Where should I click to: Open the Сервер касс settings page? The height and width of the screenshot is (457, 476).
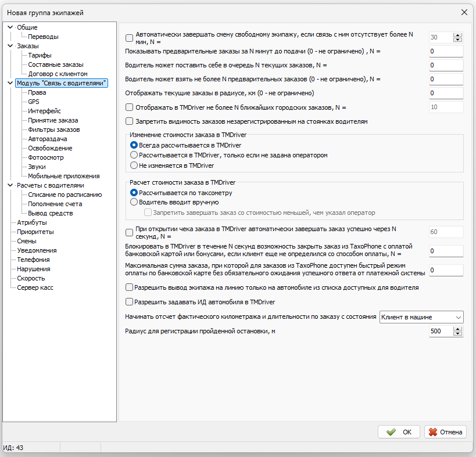(35, 287)
